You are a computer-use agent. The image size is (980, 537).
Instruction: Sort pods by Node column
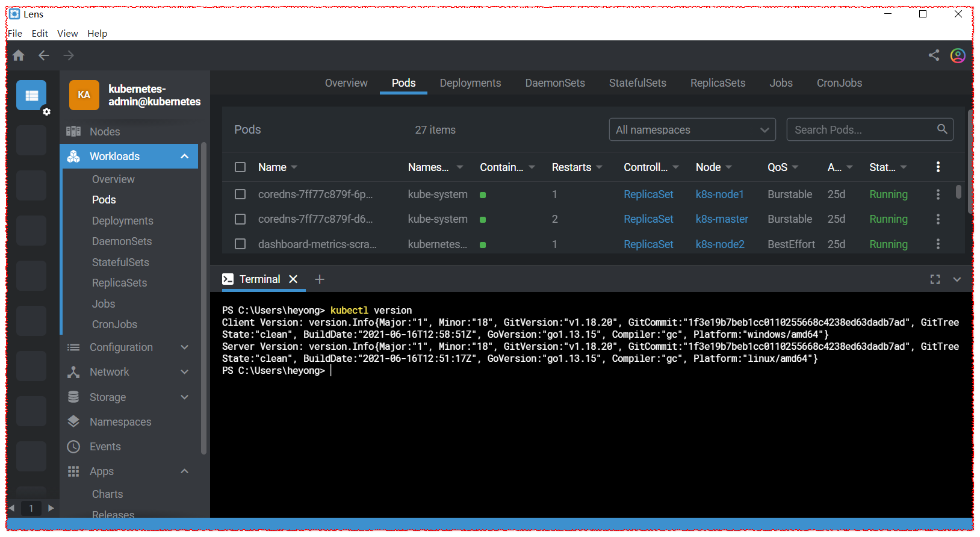coord(714,167)
